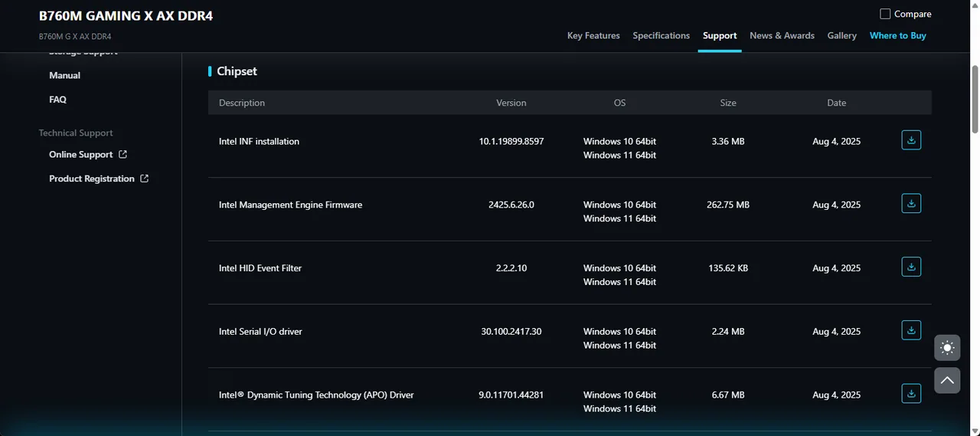This screenshot has width=980, height=436.
Task: Click the Version column header
Action: 511,103
